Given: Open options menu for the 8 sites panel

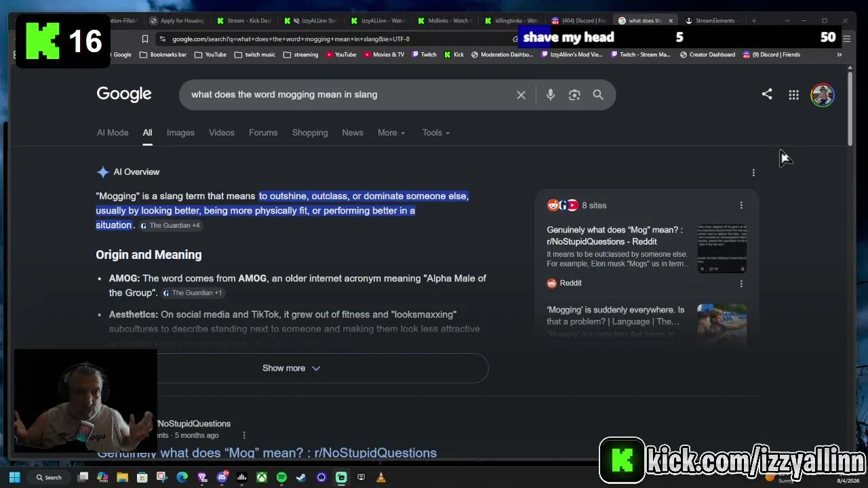Looking at the screenshot, I should [741, 205].
